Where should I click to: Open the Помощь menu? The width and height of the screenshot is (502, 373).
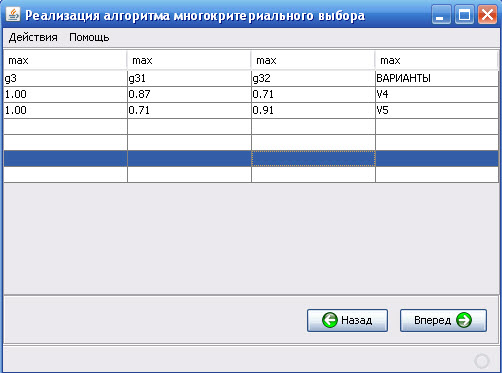click(89, 37)
